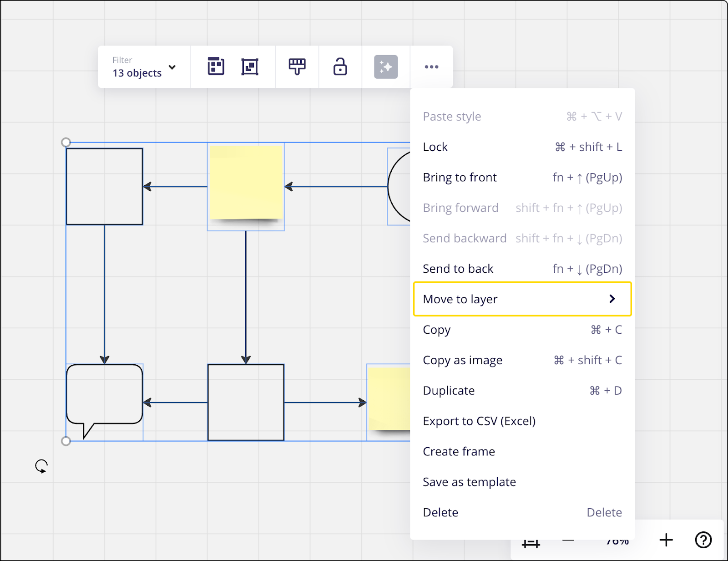Click the rotate handle icon below selection
Image resolution: width=728 pixels, height=561 pixels.
tap(41, 466)
